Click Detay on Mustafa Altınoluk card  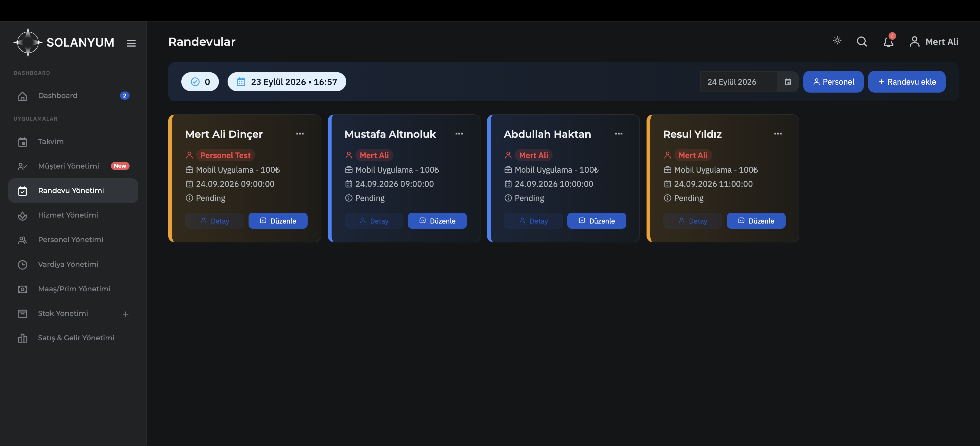pos(374,221)
